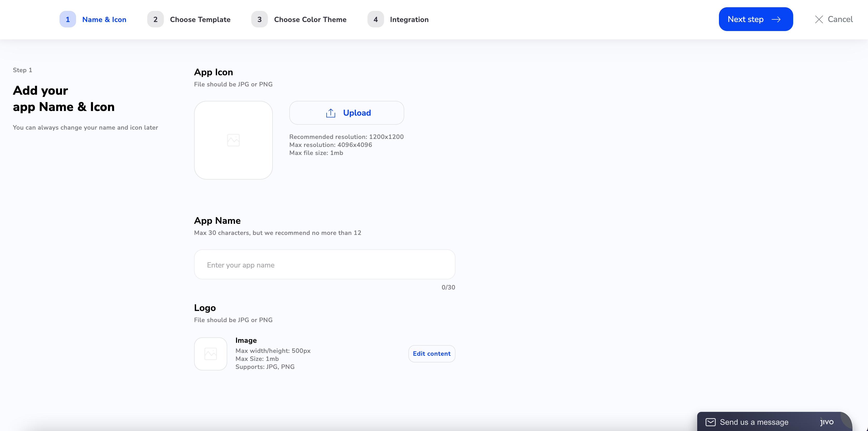Click step number 4 badge
This screenshot has width=868, height=431.
point(375,19)
